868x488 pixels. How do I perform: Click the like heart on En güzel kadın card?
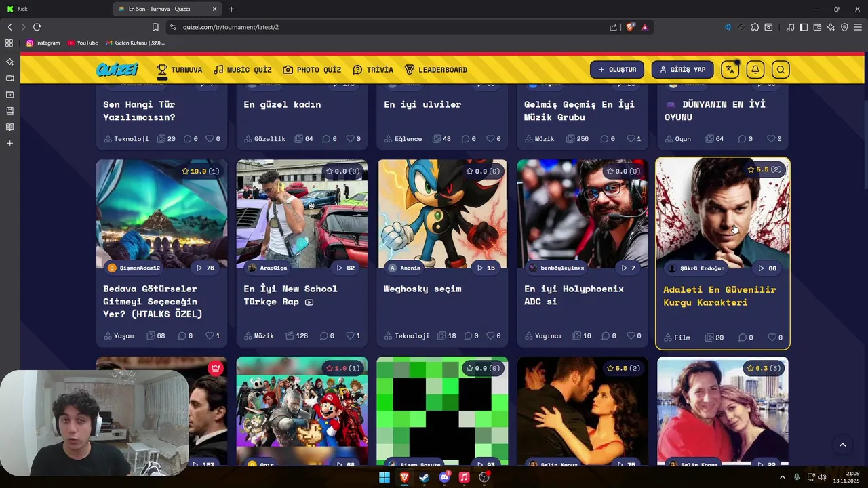[x=351, y=139]
